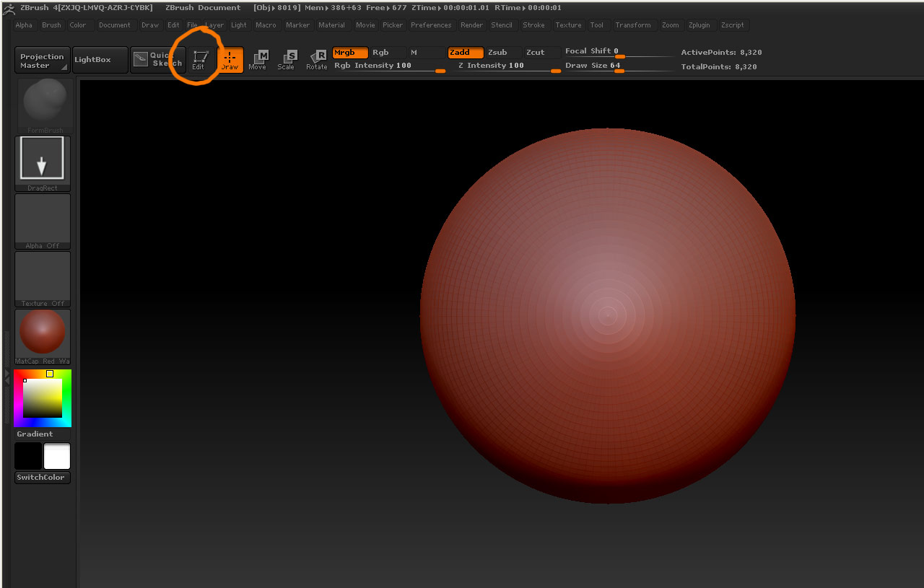The image size is (924, 588).
Task: Open the current brush thumbnail
Action: pyautogui.click(x=42, y=103)
